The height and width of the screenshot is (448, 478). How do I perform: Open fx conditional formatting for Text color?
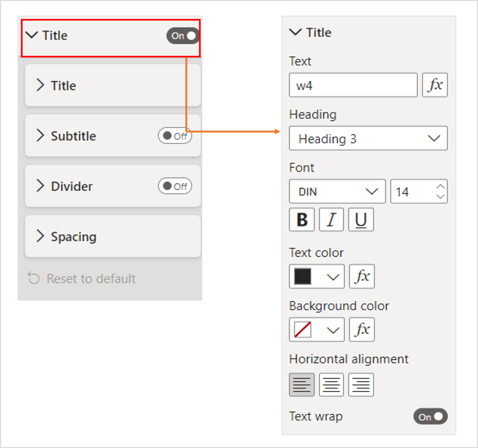(x=362, y=276)
